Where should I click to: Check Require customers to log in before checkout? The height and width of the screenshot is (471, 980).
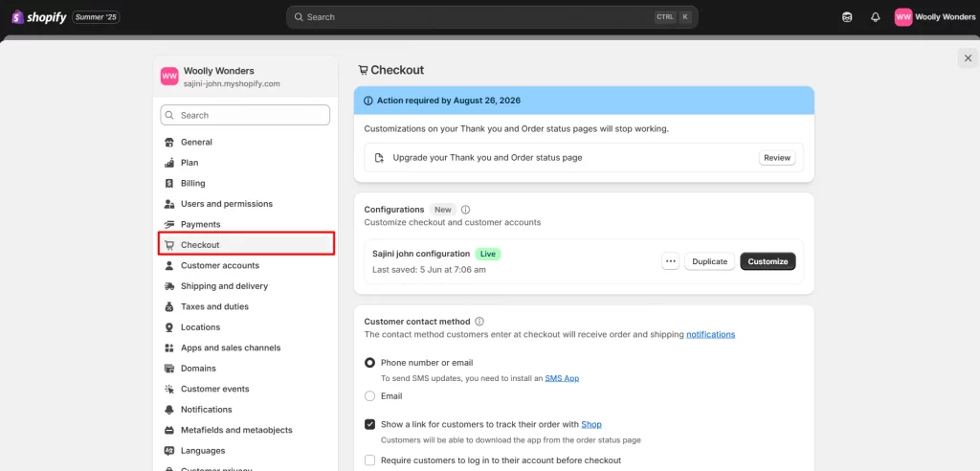pyautogui.click(x=370, y=460)
